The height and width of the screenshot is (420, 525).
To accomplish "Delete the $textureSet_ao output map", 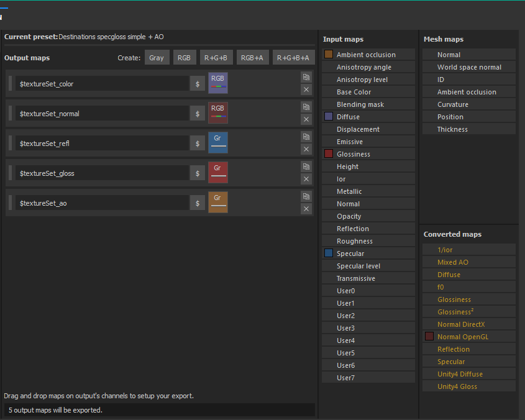I will pyautogui.click(x=306, y=209).
